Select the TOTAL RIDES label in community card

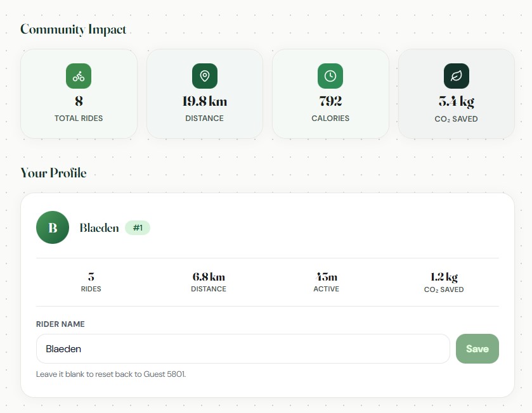79,118
